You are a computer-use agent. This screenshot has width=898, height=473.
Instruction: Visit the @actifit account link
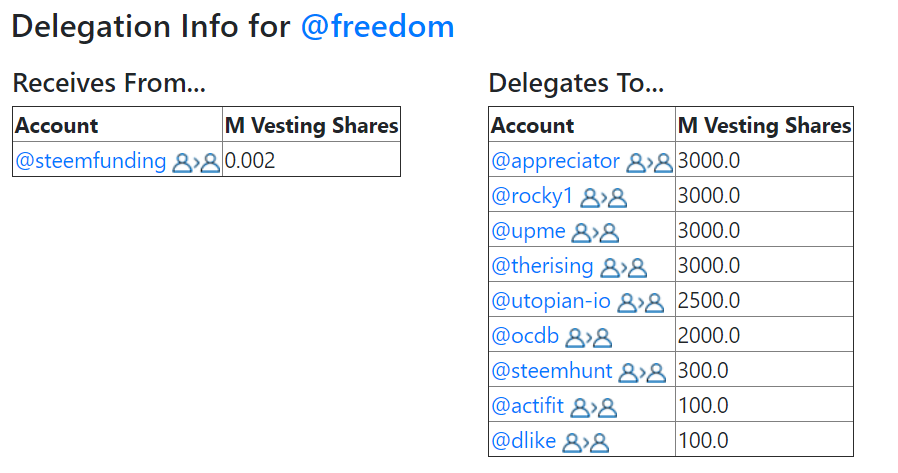527,405
